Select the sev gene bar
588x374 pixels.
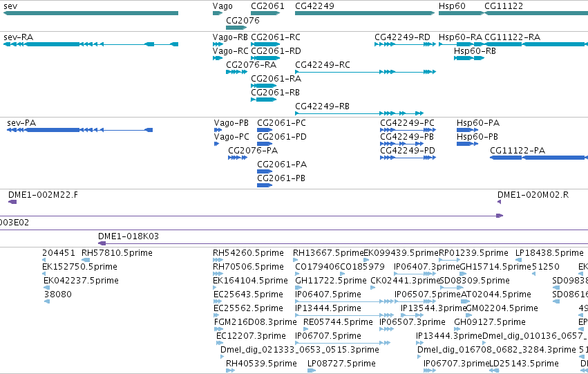pos(91,13)
